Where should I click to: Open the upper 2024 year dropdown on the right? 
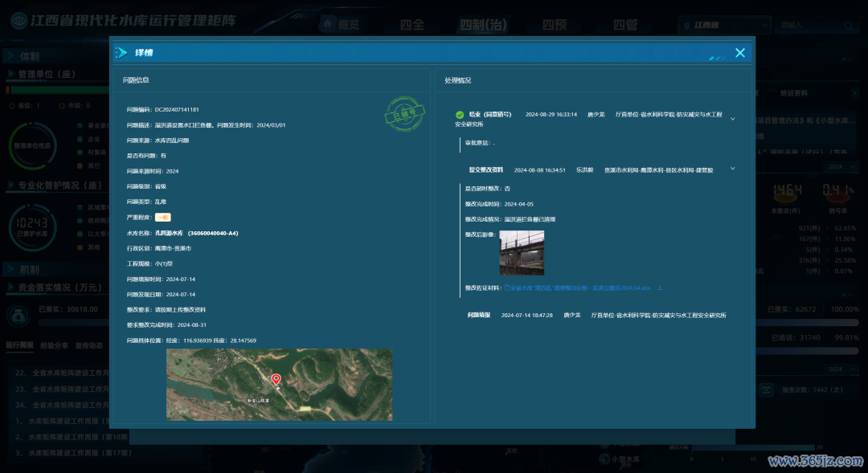tap(841, 166)
